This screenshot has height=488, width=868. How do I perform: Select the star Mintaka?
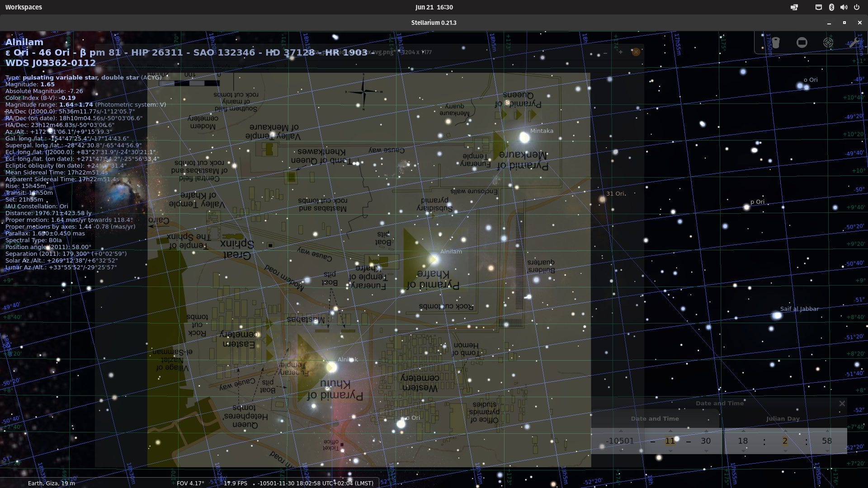tap(524, 137)
